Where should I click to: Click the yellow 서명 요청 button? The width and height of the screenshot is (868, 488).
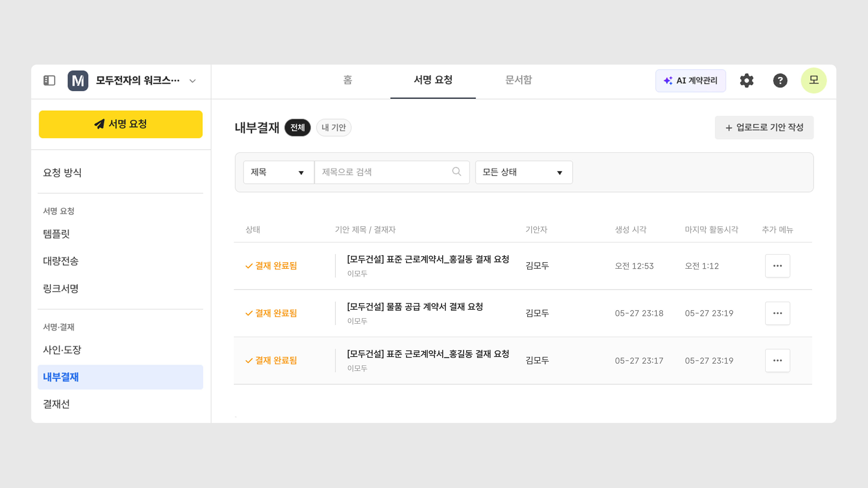[121, 124]
